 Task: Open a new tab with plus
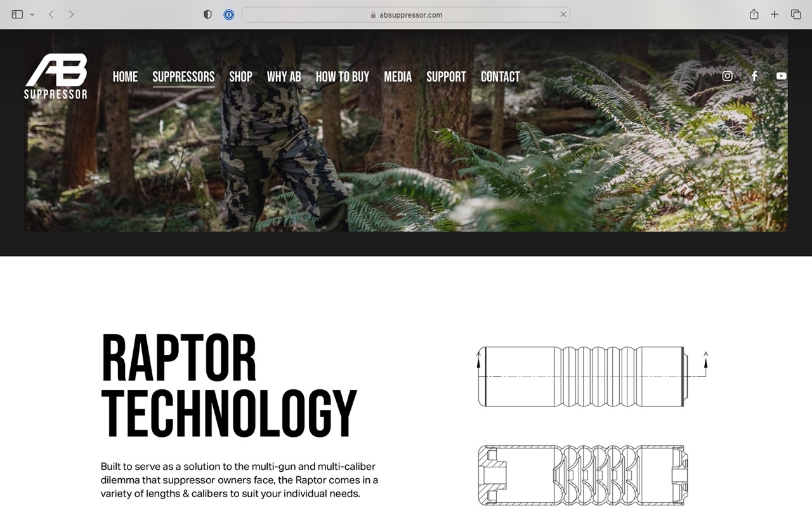775,14
